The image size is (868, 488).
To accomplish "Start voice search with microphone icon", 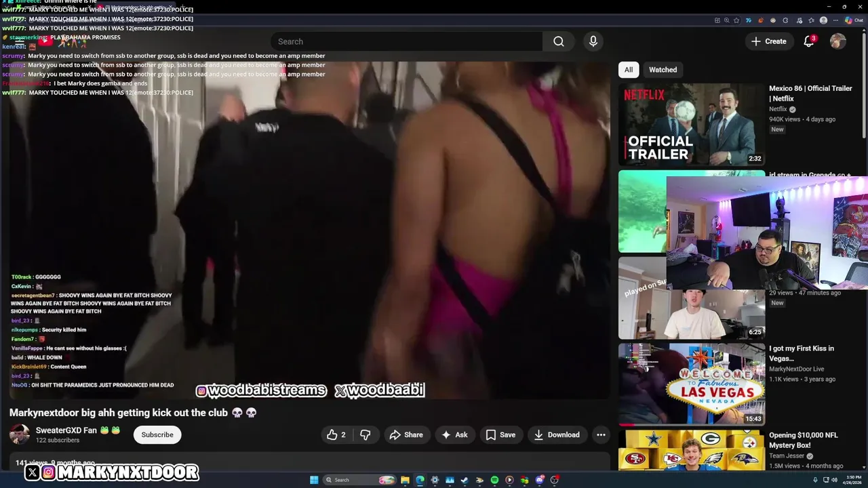I will pyautogui.click(x=593, y=41).
